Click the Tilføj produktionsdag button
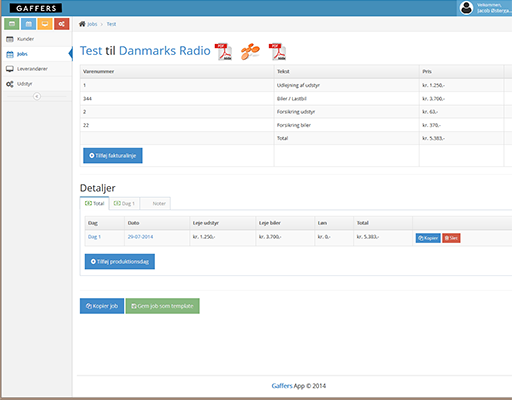512x400 pixels. [x=120, y=262]
